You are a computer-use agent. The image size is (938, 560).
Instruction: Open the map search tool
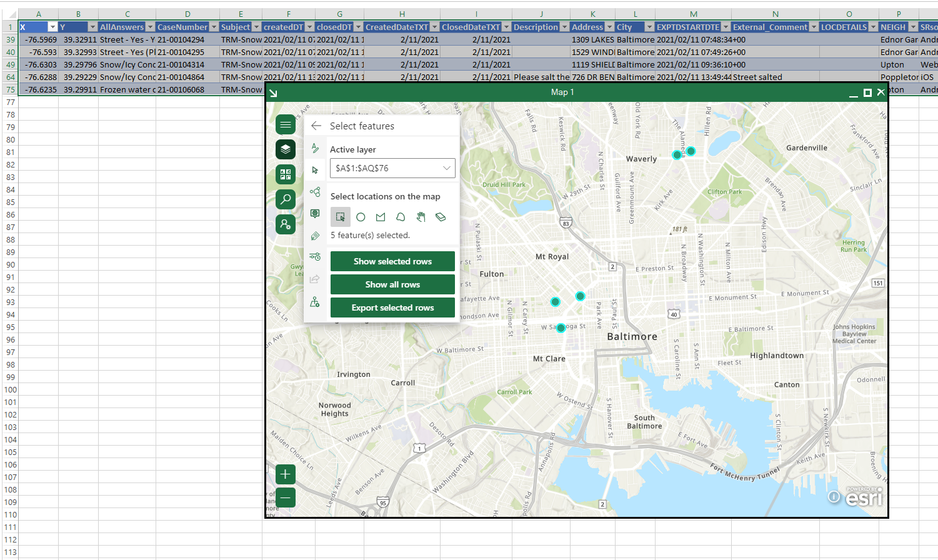point(286,199)
